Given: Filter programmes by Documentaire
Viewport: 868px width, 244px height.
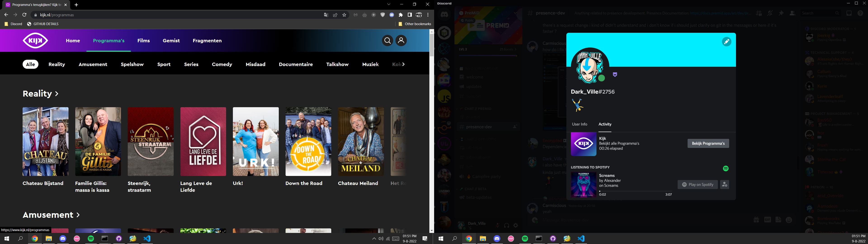Looking at the screenshot, I should pos(296,64).
